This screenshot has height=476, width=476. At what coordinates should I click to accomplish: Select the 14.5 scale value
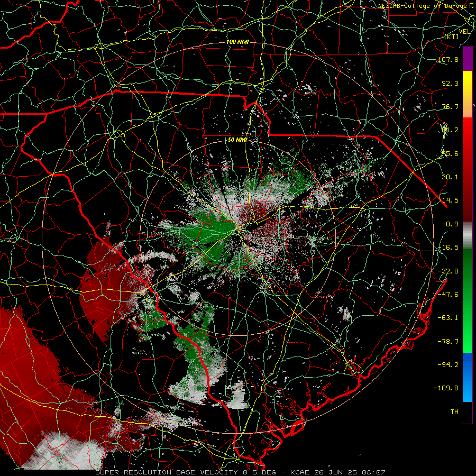coord(450,200)
